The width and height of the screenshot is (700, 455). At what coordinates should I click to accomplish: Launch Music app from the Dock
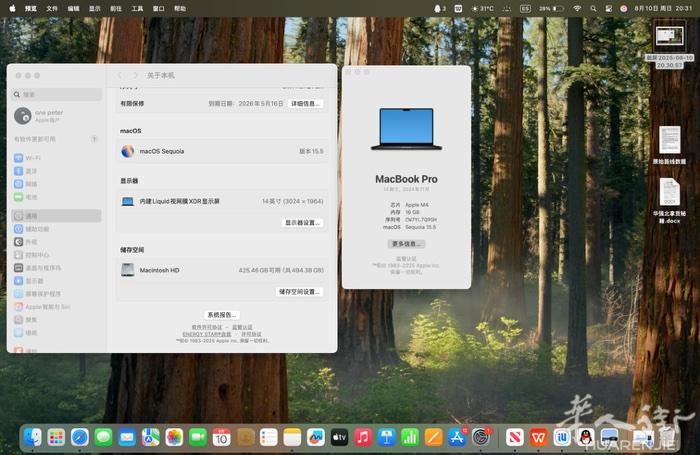click(363, 437)
